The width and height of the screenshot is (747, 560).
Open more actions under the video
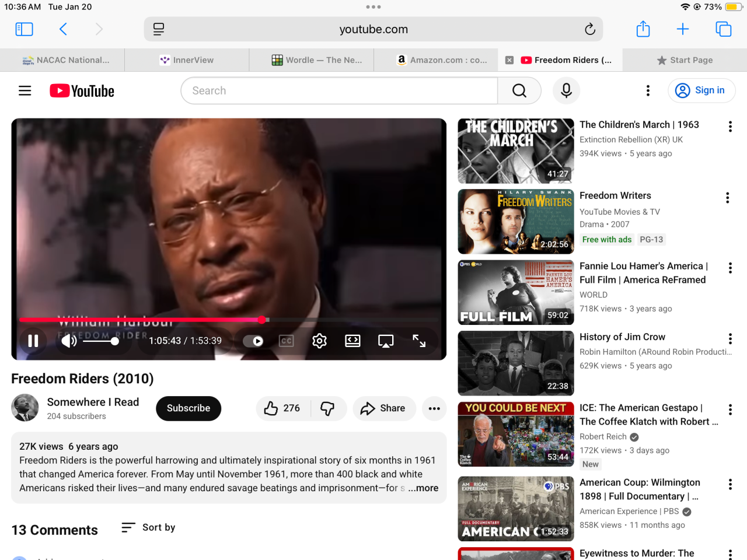coord(434,408)
